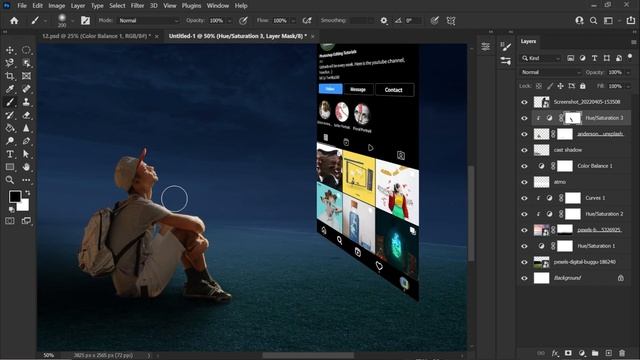Hide the Hue/Saturation 1 layer
This screenshot has width=640, height=360.
pos(524,246)
